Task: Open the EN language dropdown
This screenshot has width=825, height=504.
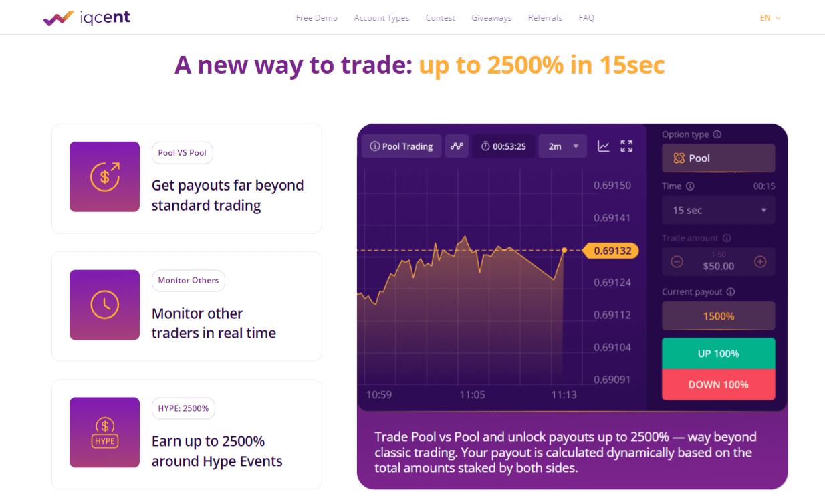Action: 770,18
